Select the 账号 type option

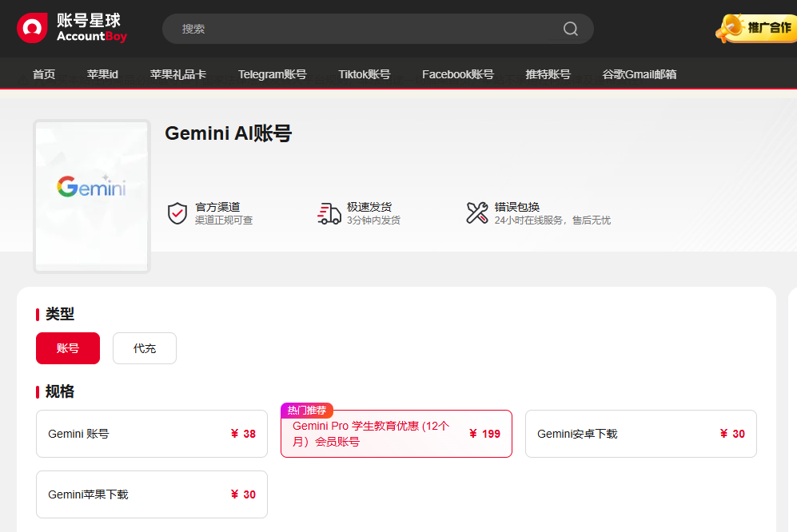coord(67,347)
